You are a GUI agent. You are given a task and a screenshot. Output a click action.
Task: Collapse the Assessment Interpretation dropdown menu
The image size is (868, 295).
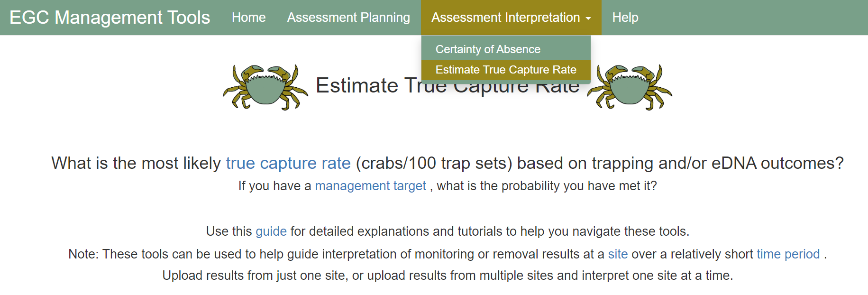click(x=505, y=18)
